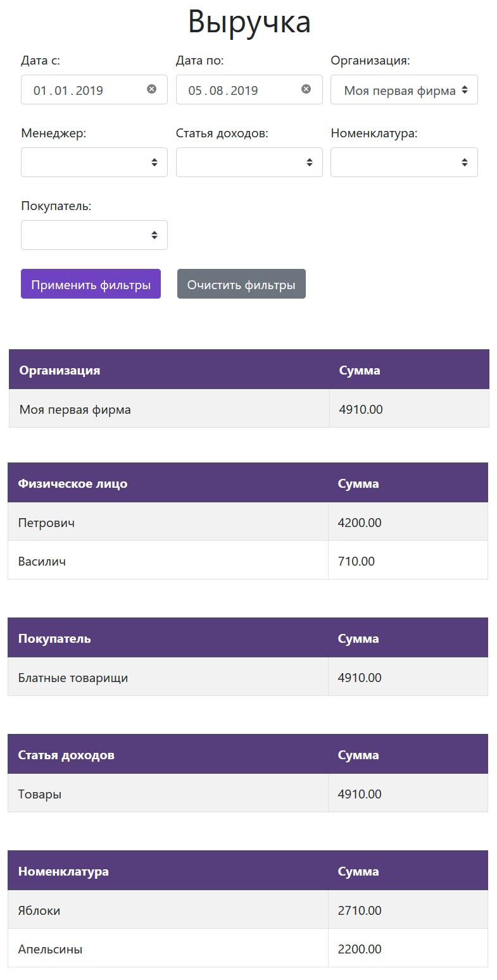
Task: Open the 'Статья доходов' filter dropdown
Action: coord(249,163)
